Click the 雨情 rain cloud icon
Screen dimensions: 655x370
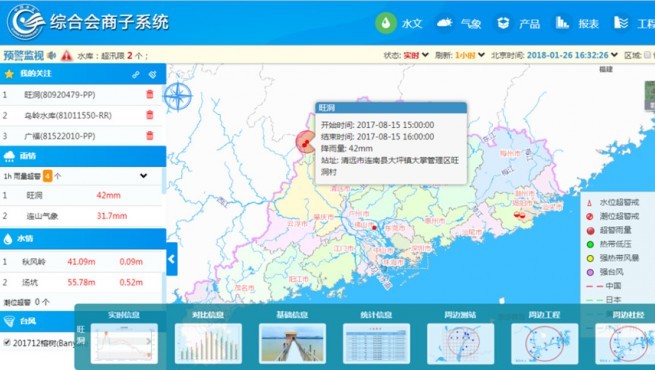pos(9,156)
